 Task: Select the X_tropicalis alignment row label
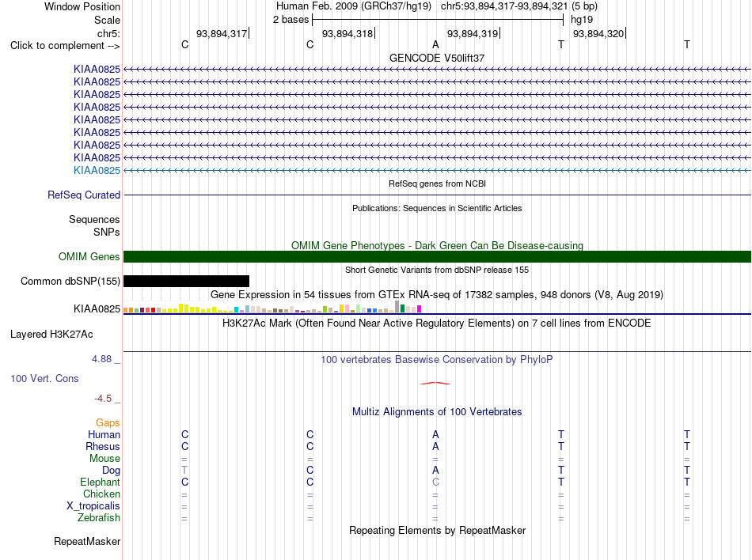click(93, 506)
